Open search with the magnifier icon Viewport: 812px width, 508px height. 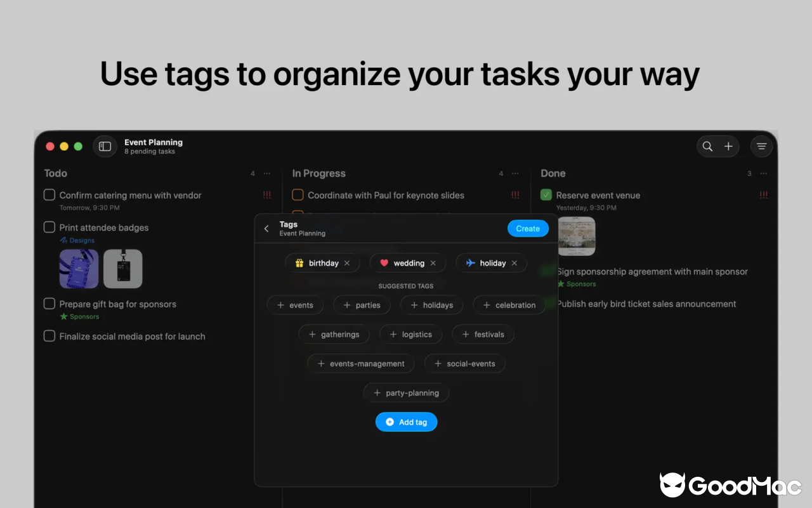point(707,146)
